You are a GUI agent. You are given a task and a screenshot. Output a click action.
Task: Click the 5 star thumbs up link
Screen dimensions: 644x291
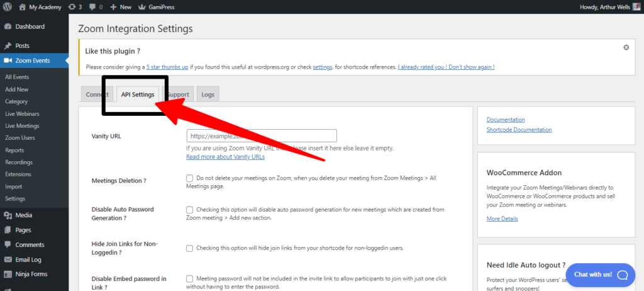click(x=167, y=67)
